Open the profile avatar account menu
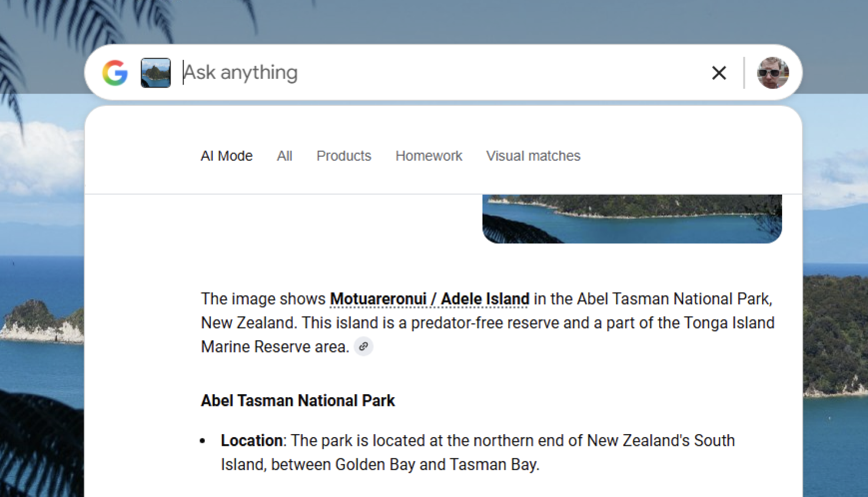Screen dimensions: 868x497 [773, 72]
